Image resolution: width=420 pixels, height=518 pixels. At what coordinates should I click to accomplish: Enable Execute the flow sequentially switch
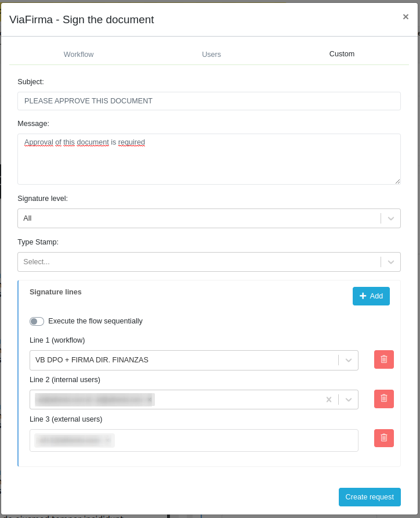pyautogui.click(x=37, y=321)
